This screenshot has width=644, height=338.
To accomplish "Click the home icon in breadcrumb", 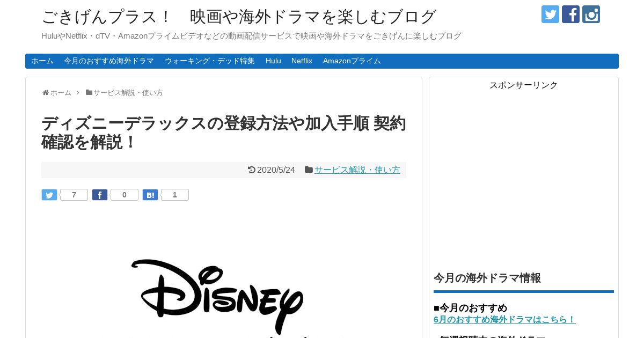I will pyautogui.click(x=45, y=92).
